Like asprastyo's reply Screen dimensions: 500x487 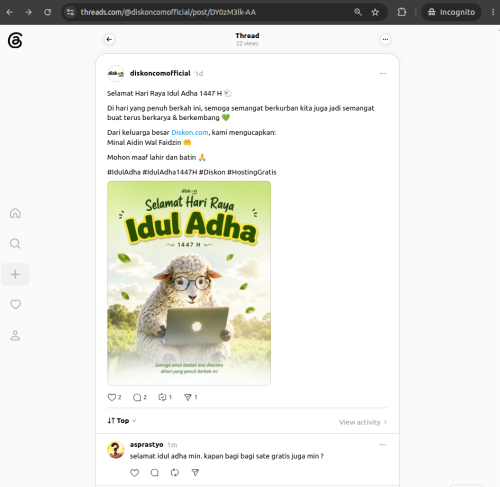click(135, 473)
